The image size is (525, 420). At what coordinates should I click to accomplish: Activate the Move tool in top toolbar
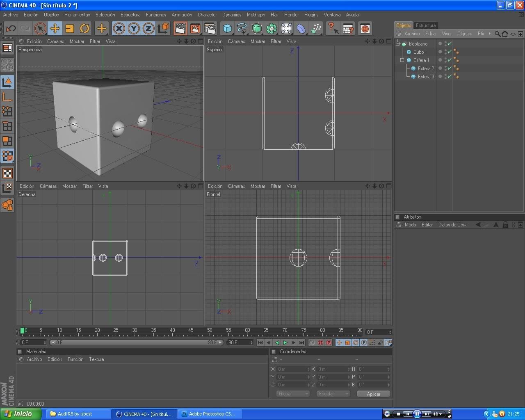[x=55, y=28]
